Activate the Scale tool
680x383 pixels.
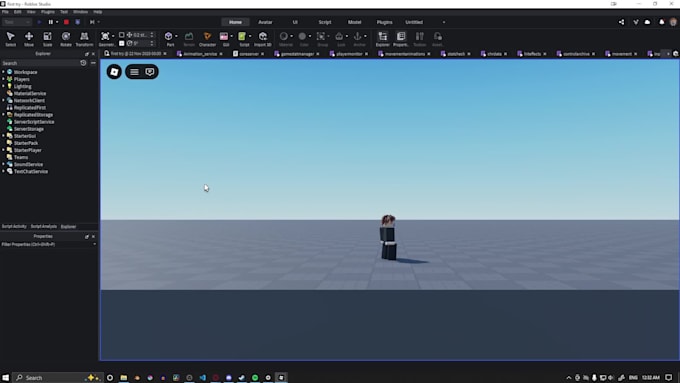[47, 39]
